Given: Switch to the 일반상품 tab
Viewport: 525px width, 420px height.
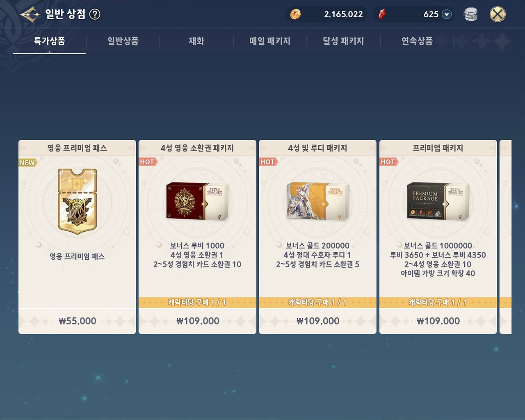Looking at the screenshot, I should (x=123, y=41).
